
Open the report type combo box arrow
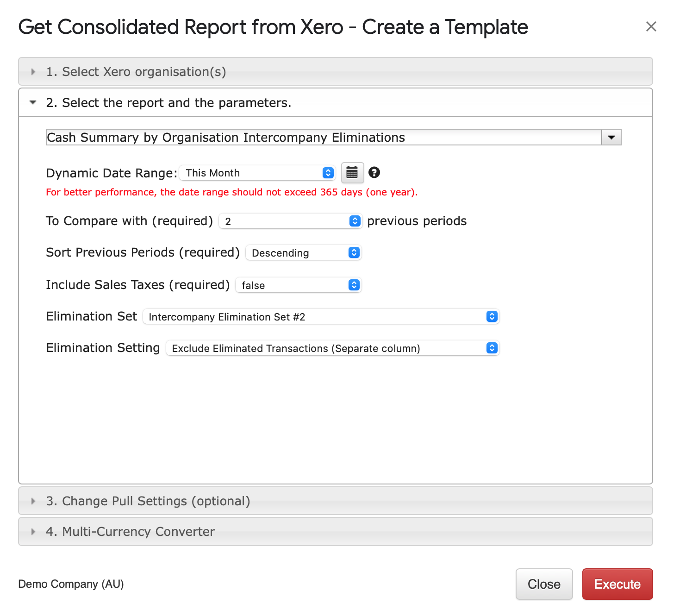(611, 138)
